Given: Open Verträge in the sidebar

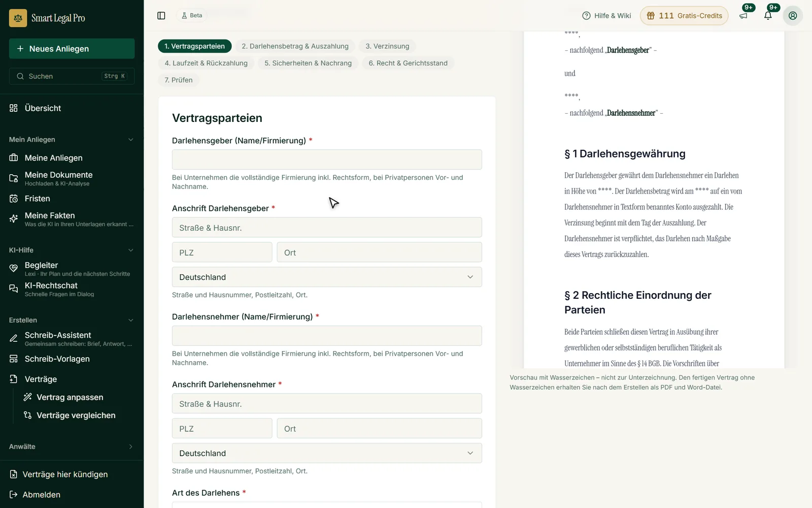Looking at the screenshot, I should [72, 379].
